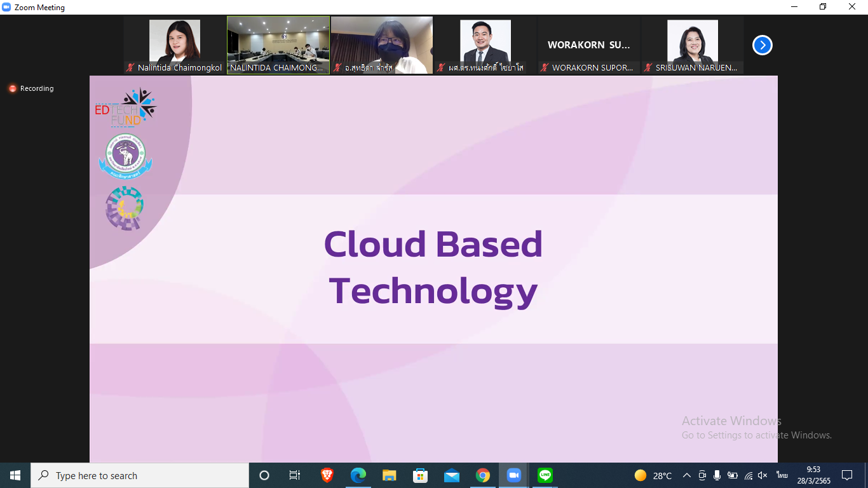Screen dimensions: 868x488
Task: Open the Mail app from taskbar
Action: [452, 475]
